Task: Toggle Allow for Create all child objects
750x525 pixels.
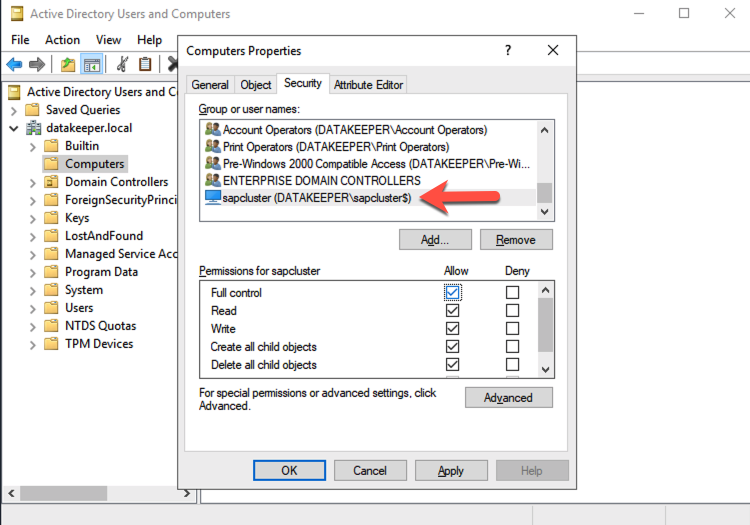Action: coord(452,346)
